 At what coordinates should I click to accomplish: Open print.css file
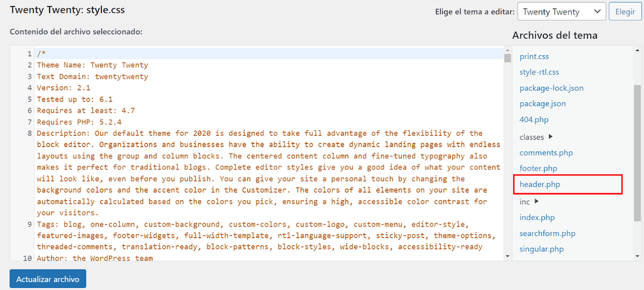click(534, 57)
